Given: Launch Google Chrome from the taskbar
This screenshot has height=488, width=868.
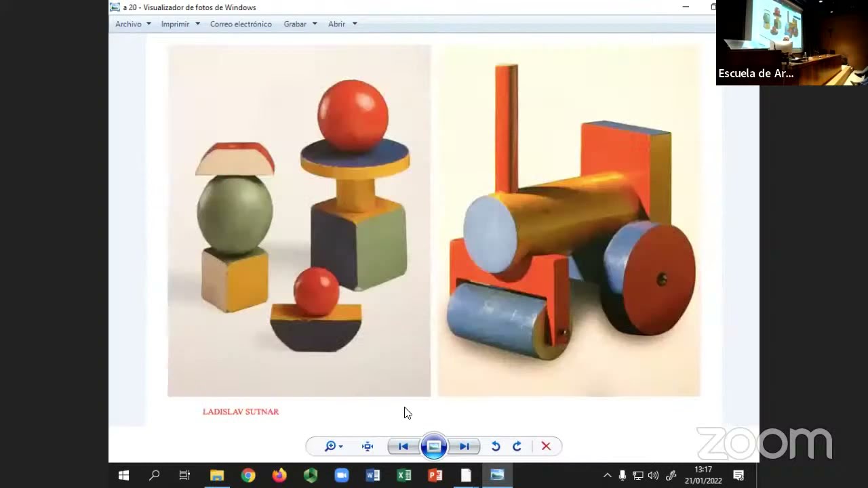Looking at the screenshot, I should (x=248, y=476).
